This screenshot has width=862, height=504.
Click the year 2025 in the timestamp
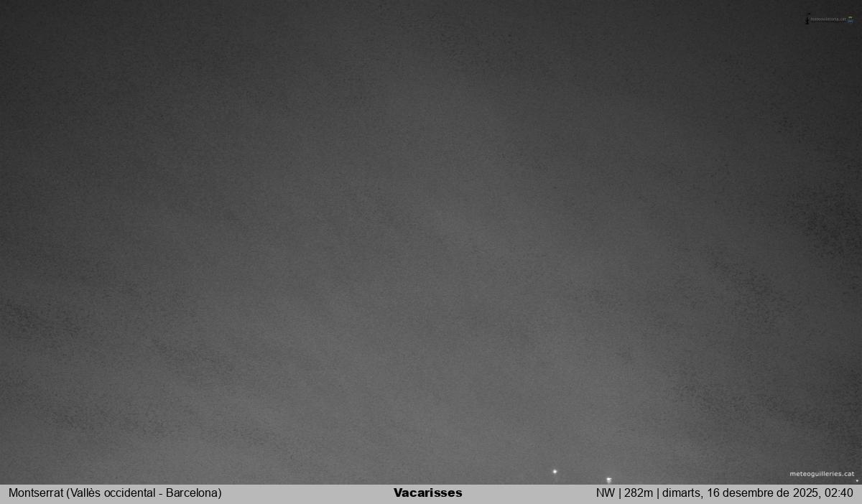click(807, 493)
